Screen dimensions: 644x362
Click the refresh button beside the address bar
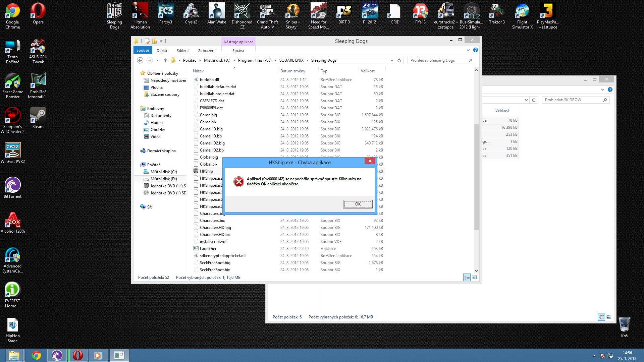click(399, 60)
